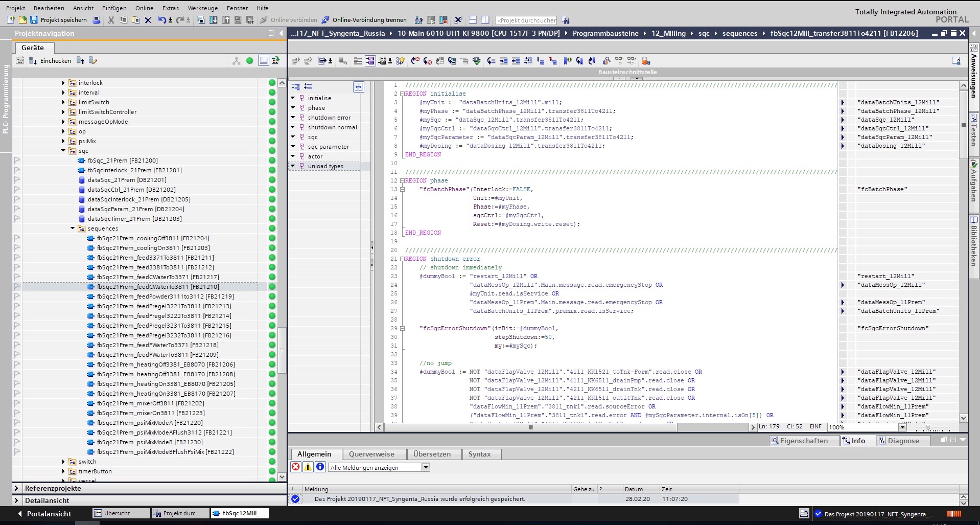980x525 pixels.
Task: Open the Alle Meldungen anzeigen dropdown
Action: point(426,467)
